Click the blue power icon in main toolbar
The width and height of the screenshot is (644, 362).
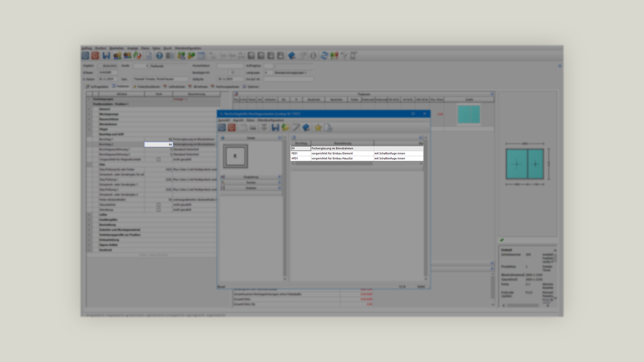click(86, 56)
